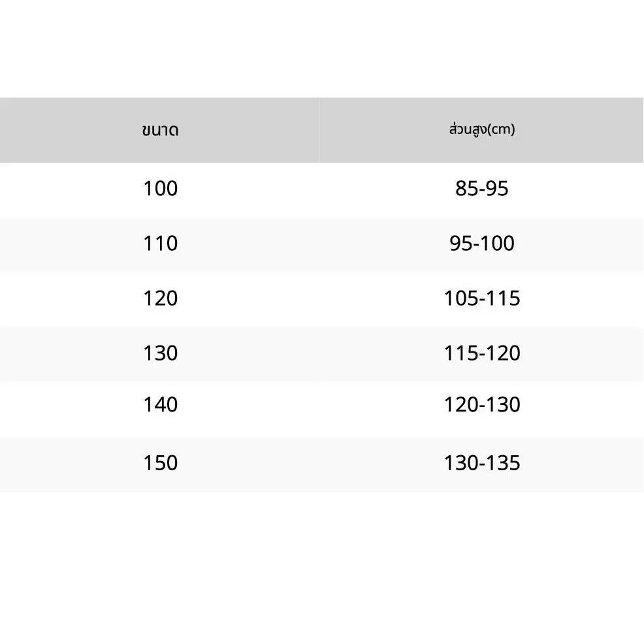Click the gray header row divider

[x=320, y=130]
